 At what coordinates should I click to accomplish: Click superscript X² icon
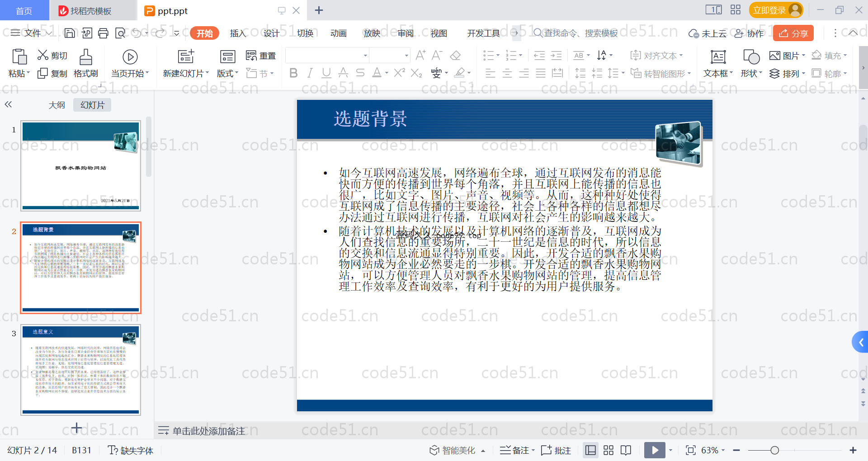400,72
